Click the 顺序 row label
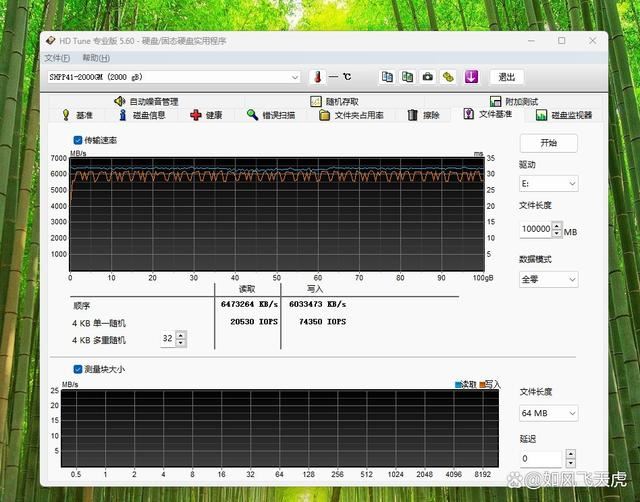Viewport: 640px width, 502px height. [x=81, y=305]
